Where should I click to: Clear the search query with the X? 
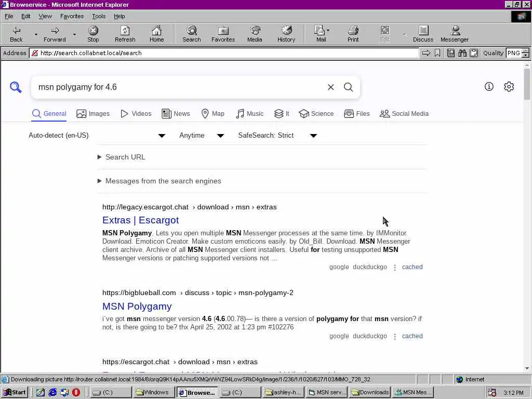coord(331,87)
